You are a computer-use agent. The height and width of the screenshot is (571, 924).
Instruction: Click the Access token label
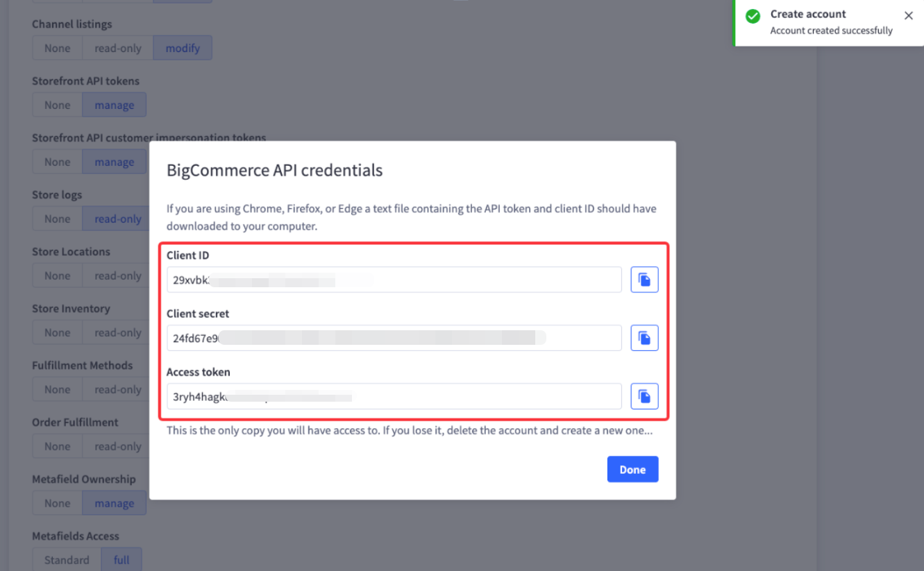(x=199, y=372)
